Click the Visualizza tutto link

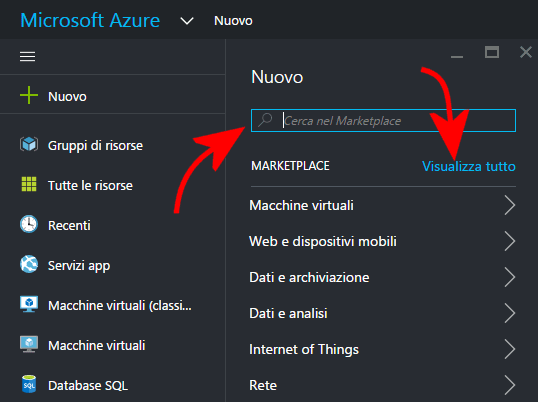point(469,166)
